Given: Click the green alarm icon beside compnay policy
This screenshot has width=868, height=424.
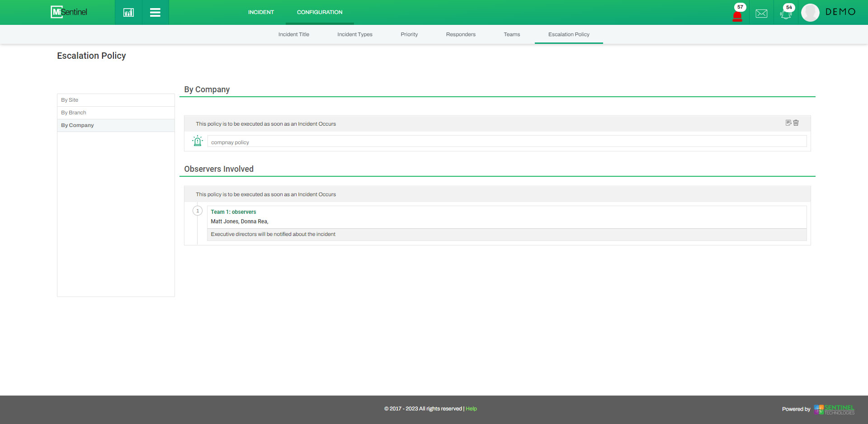Looking at the screenshot, I should [198, 141].
